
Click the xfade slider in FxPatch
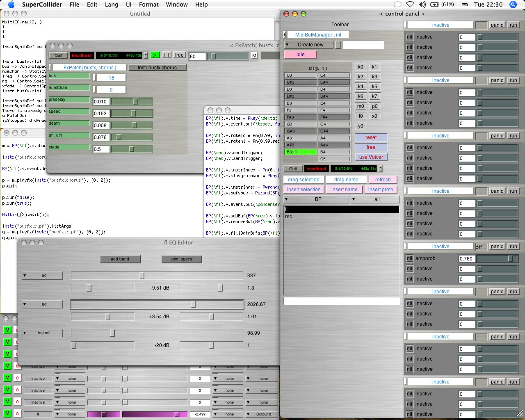click(132, 149)
